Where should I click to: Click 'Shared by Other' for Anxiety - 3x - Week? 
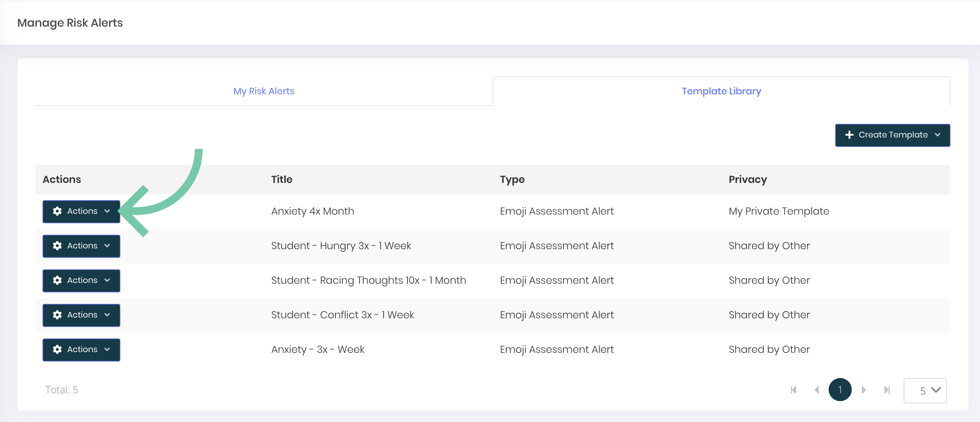(x=769, y=350)
